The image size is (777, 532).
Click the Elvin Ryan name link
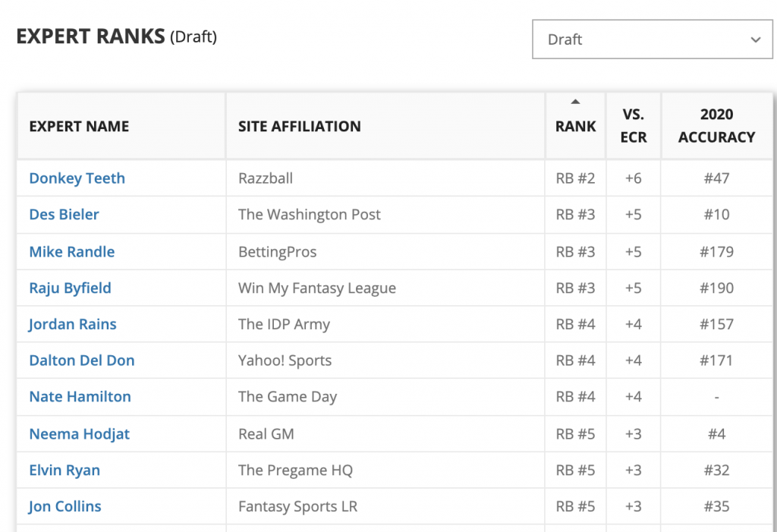click(64, 471)
